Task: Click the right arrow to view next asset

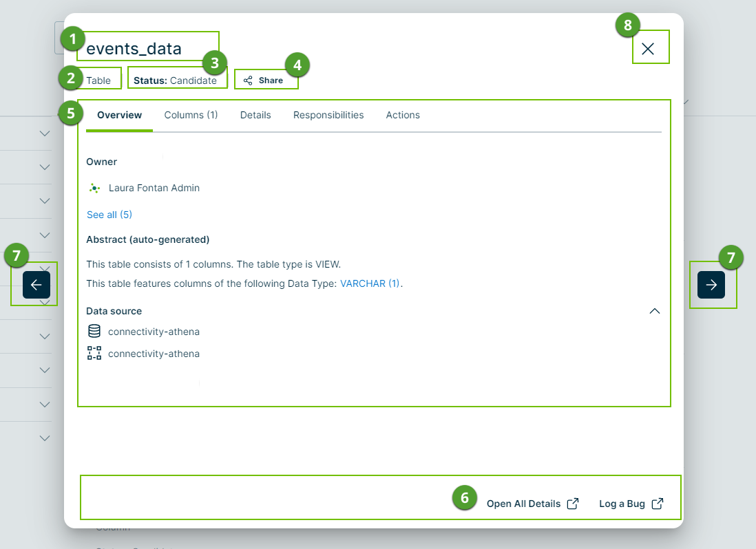Action: coord(711,285)
